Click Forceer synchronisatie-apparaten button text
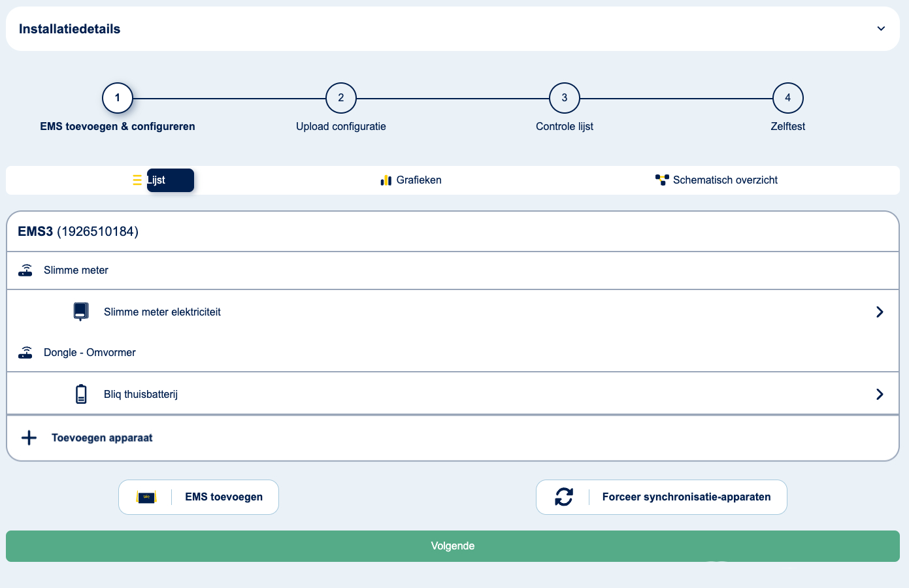Screen dimensions: 909x588 pos(686,497)
